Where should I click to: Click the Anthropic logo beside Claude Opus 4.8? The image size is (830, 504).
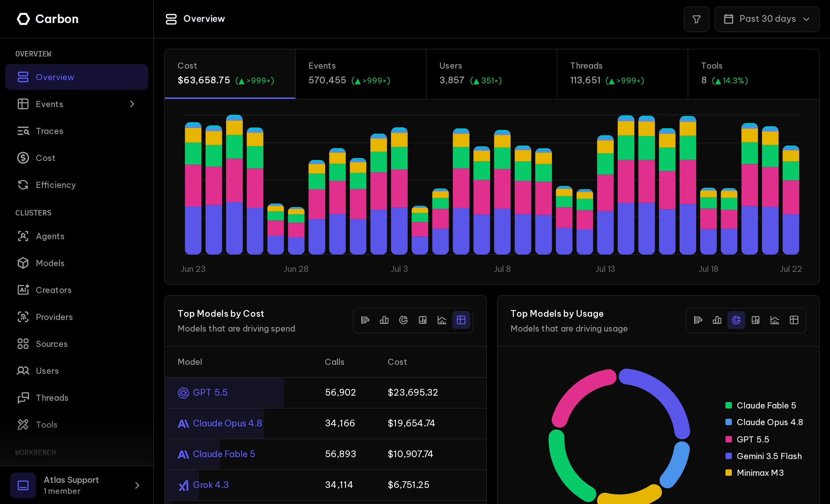pos(183,424)
